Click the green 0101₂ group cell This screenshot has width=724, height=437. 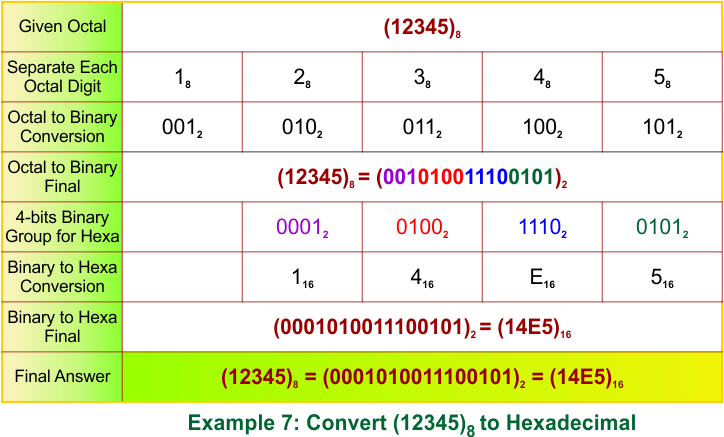662,228
